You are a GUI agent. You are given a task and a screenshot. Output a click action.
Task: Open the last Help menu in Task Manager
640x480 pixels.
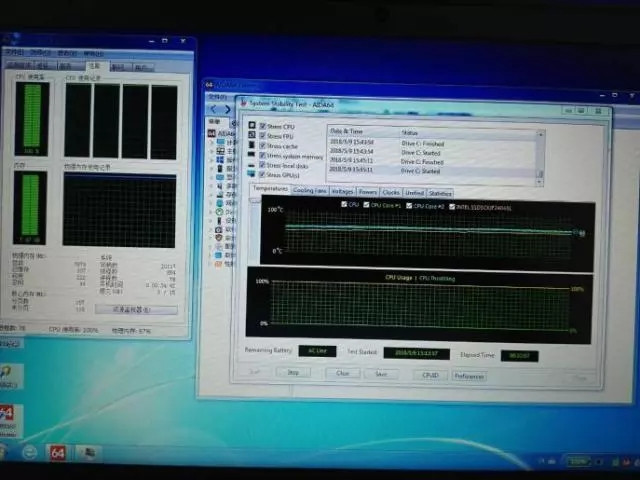pos(93,54)
